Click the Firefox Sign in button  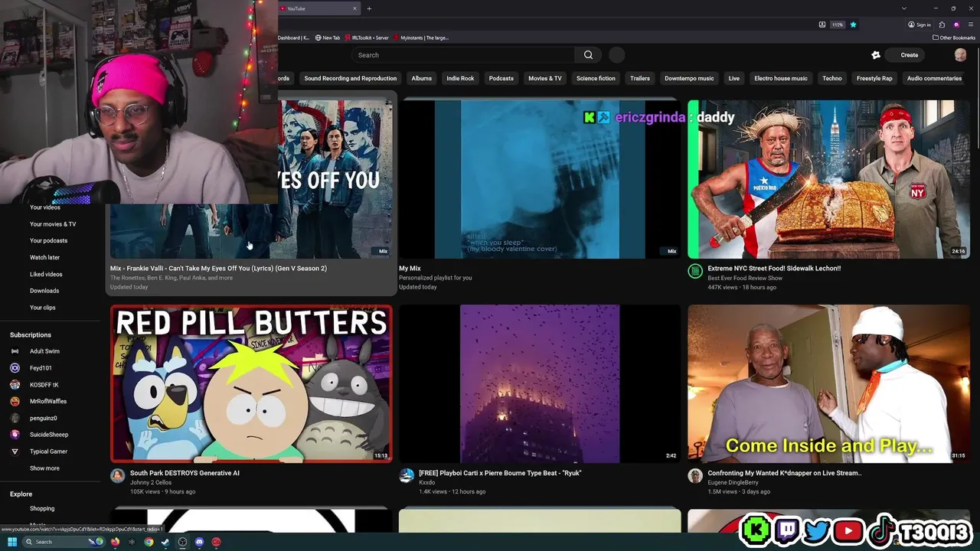pyautogui.click(x=920, y=24)
